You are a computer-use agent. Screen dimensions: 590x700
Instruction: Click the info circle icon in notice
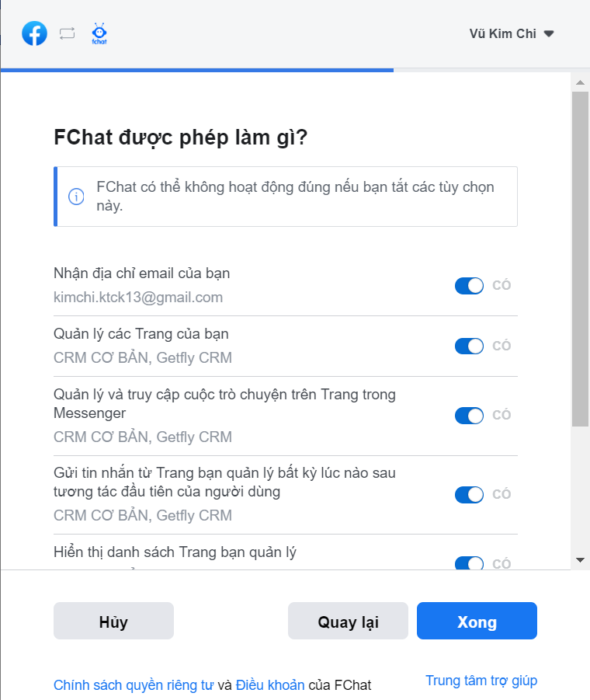[x=76, y=197]
